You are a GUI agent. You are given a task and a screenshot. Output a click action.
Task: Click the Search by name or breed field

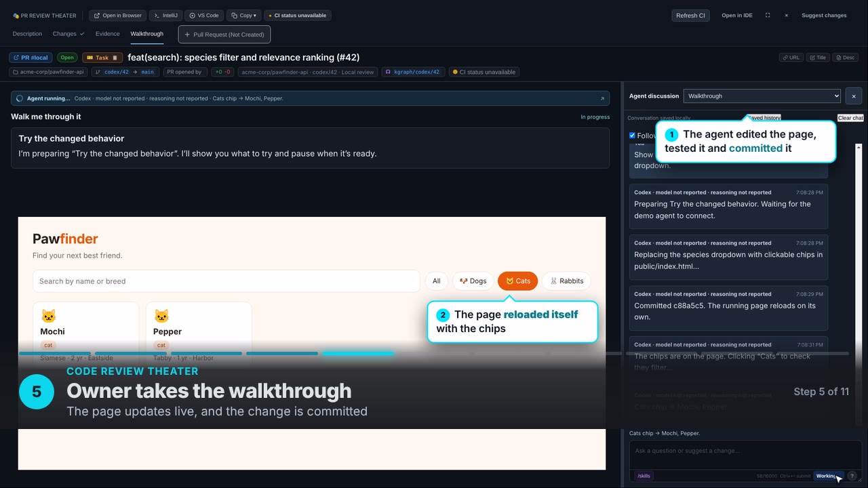tap(226, 281)
